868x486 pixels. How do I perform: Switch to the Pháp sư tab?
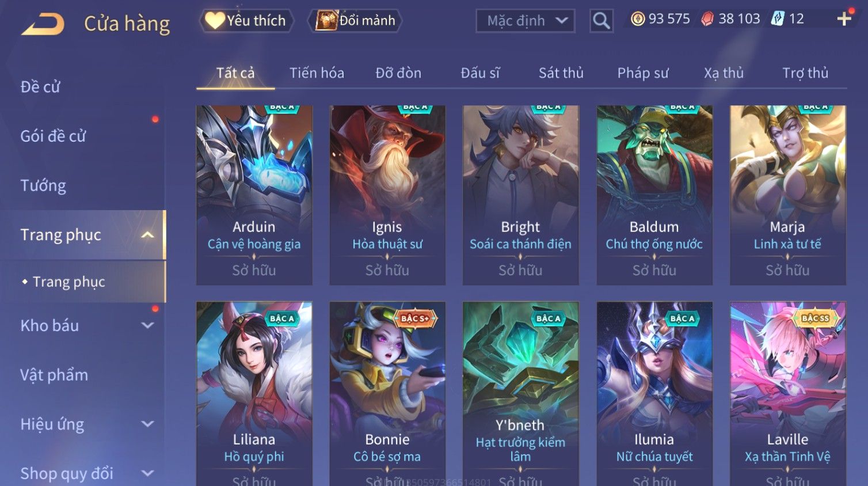(x=643, y=73)
